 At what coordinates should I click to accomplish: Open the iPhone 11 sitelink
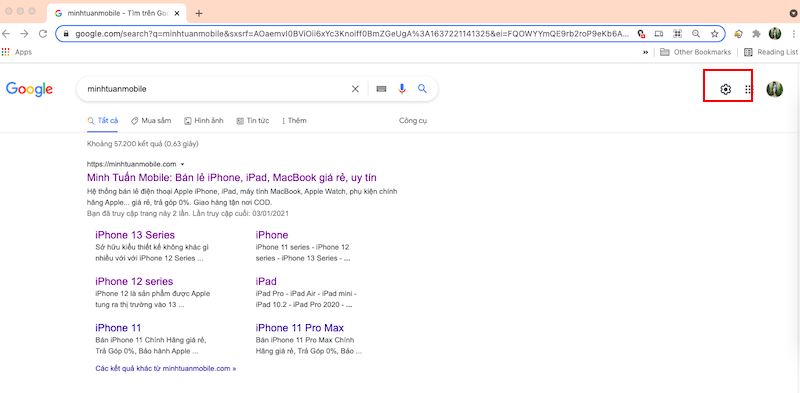(x=118, y=328)
